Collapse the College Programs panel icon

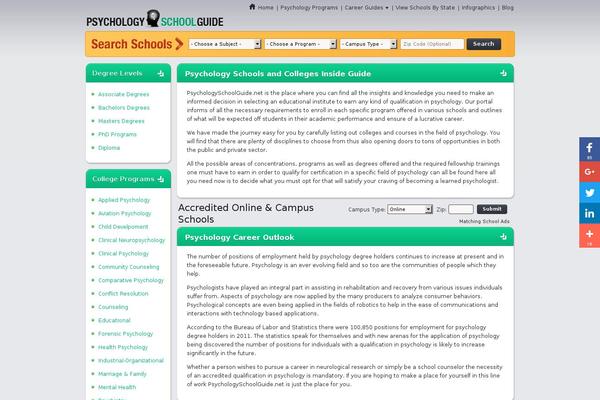[x=161, y=179]
